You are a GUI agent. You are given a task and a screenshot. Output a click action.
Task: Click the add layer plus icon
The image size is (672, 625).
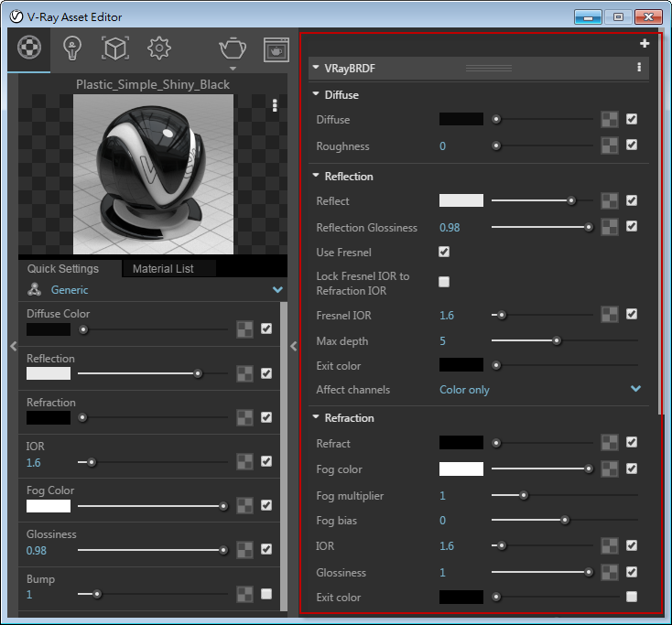point(645,44)
